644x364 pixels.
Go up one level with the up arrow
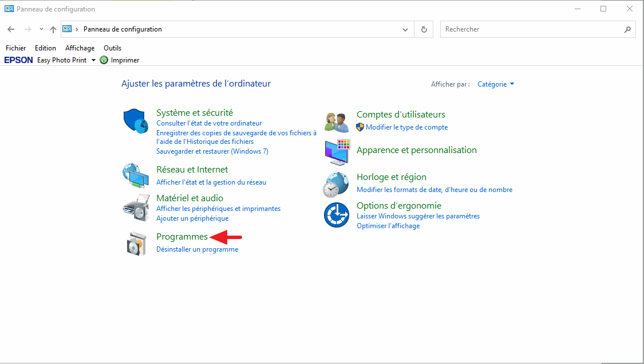click(x=53, y=29)
